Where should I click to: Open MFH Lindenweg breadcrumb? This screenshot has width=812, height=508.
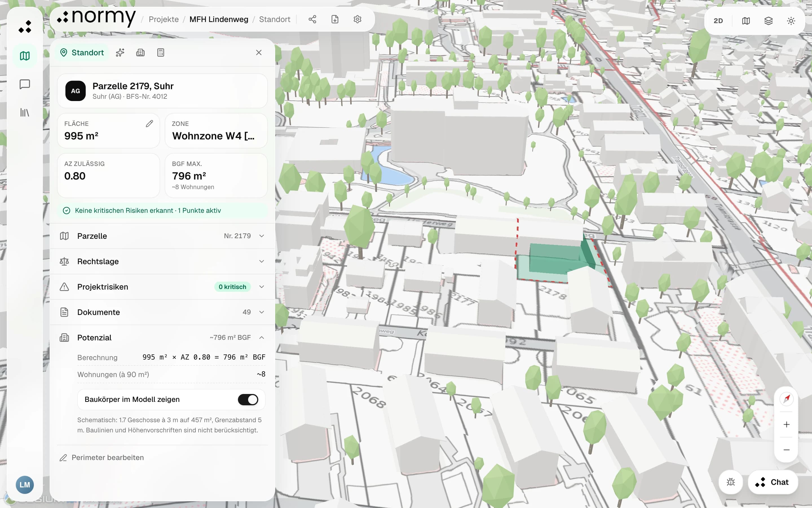click(219, 19)
